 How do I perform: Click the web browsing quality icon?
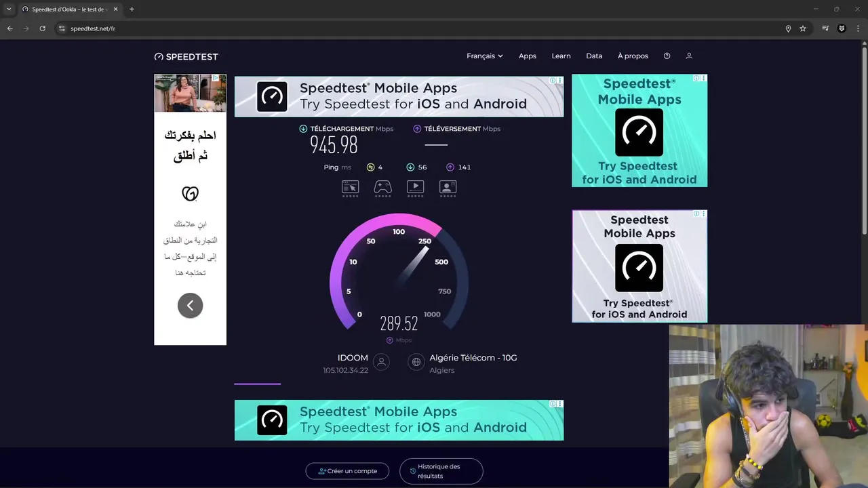click(x=350, y=188)
